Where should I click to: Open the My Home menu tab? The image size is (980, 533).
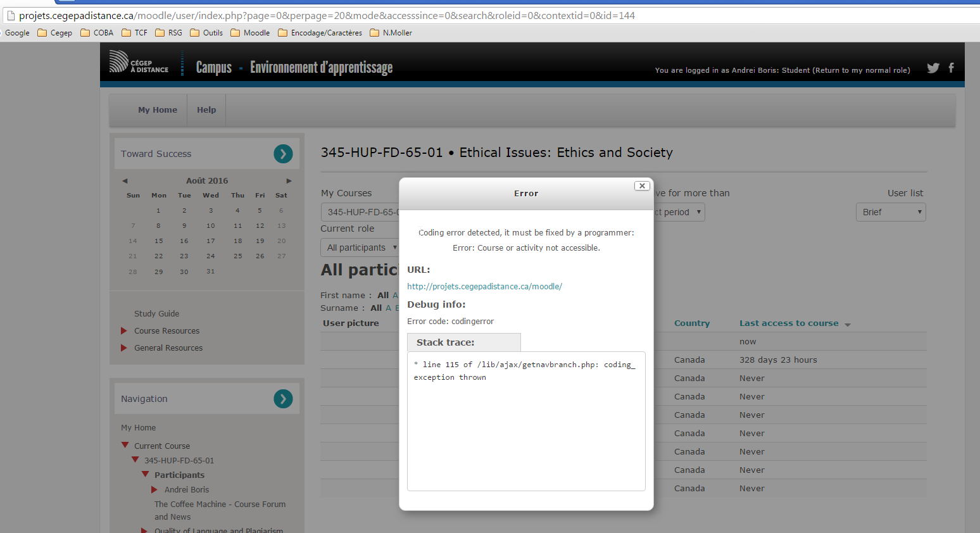coord(158,110)
